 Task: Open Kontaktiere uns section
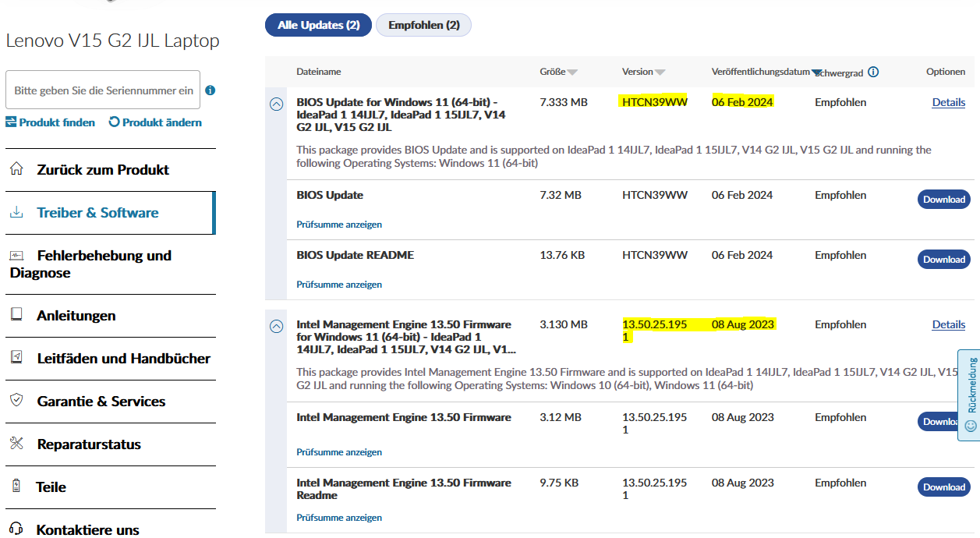[88, 529]
